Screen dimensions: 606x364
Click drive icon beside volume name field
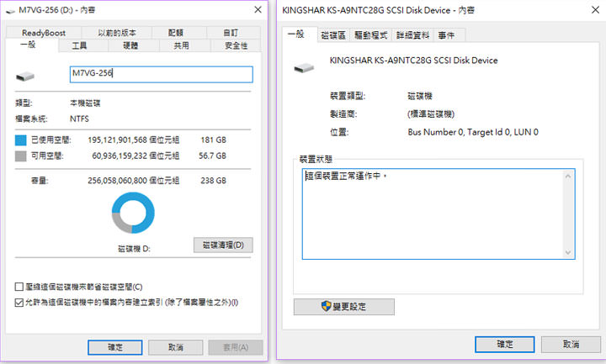click(25, 76)
